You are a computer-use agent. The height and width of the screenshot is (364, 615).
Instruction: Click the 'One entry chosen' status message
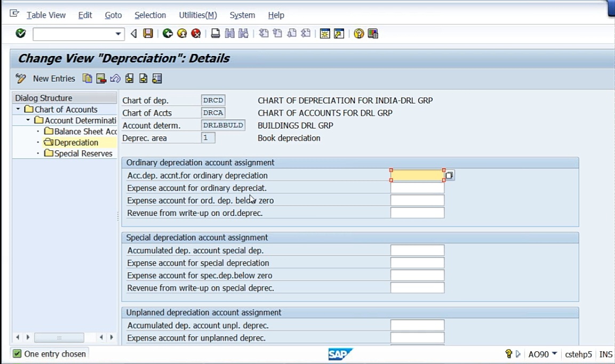pyautogui.click(x=55, y=354)
